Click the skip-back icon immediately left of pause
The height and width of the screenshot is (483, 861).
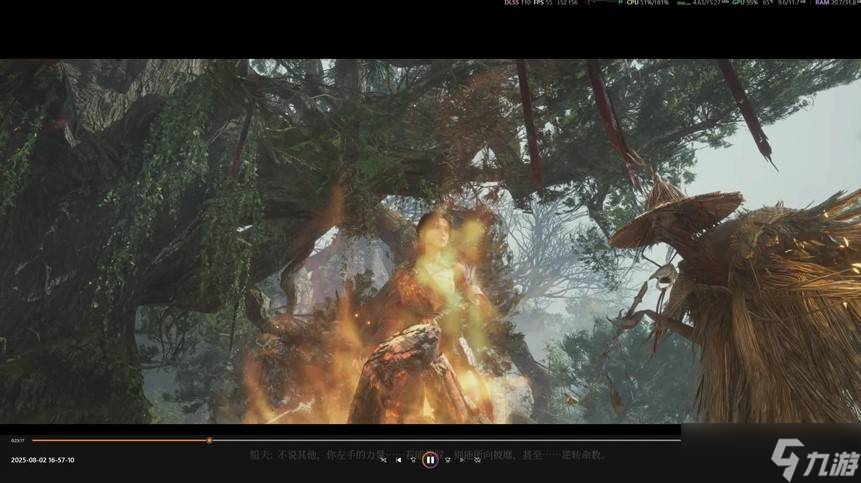[413, 460]
